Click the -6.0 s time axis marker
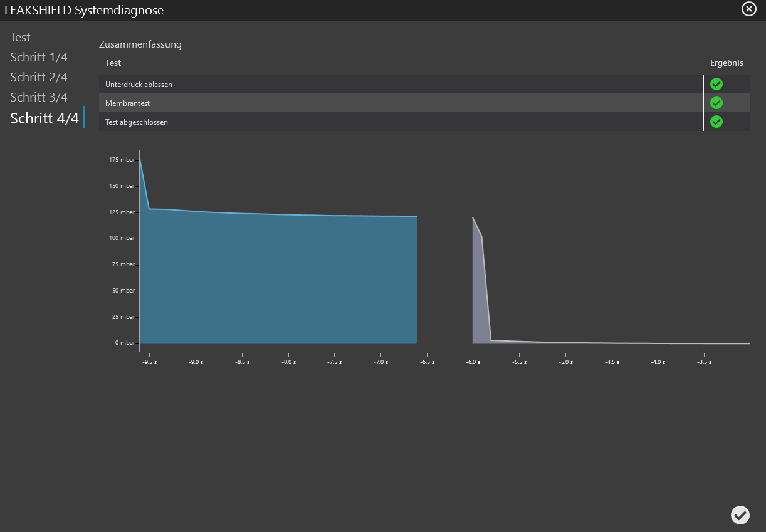The width and height of the screenshot is (766, 532). tap(473, 362)
